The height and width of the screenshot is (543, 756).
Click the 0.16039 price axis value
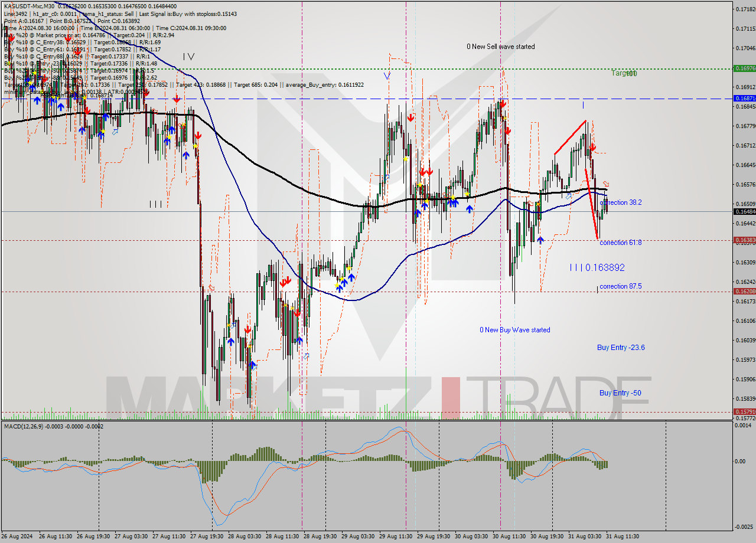pos(745,340)
